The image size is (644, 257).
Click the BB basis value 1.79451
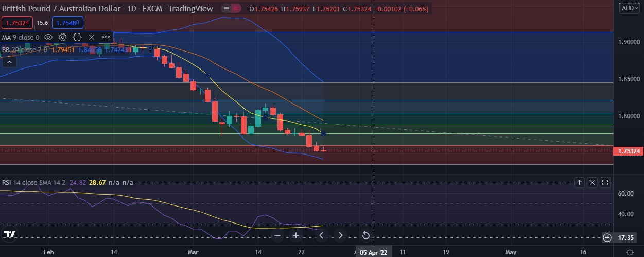tap(63, 50)
